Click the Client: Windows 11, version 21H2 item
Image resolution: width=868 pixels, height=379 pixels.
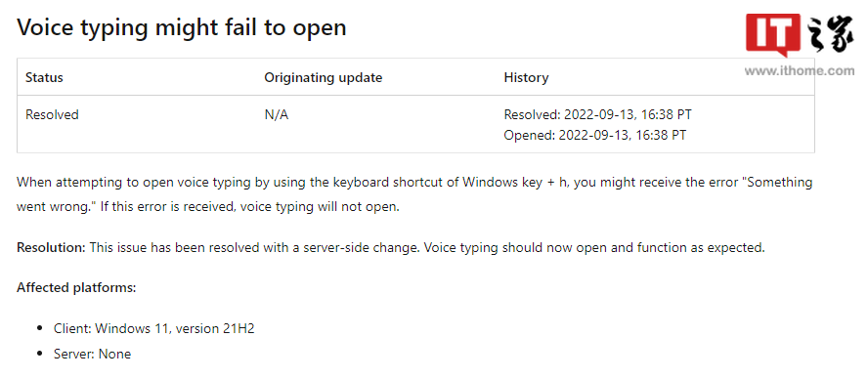153,328
